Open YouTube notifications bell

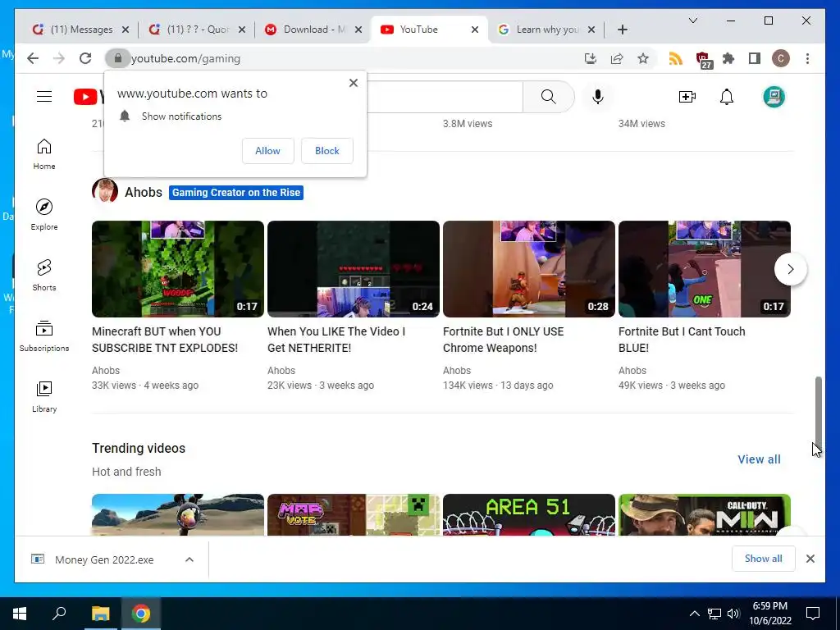727,97
